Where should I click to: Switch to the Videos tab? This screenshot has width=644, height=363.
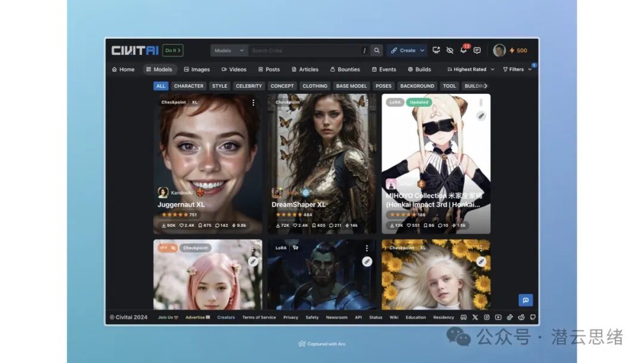pyautogui.click(x=234, y=69)
